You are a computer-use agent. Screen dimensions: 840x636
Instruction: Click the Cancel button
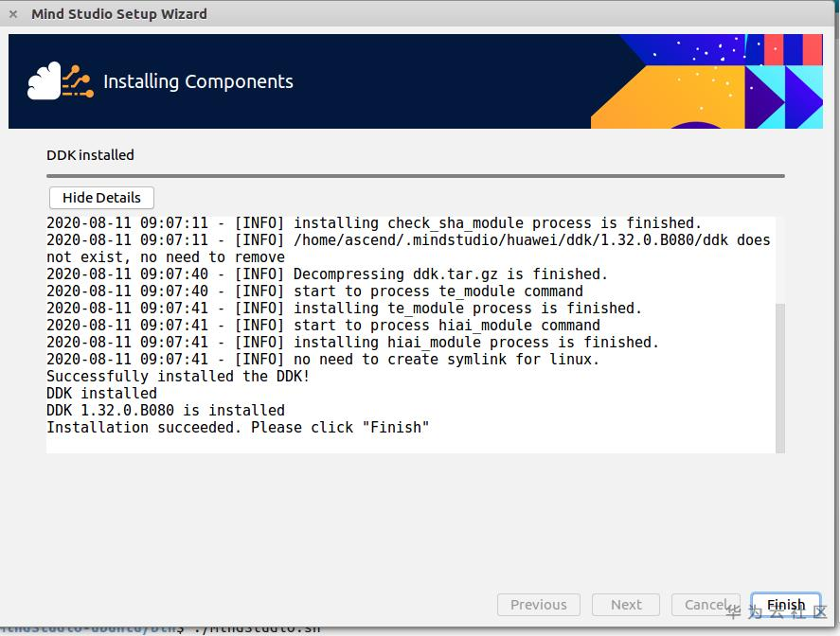pyautogui.click(x=706, y=605)
